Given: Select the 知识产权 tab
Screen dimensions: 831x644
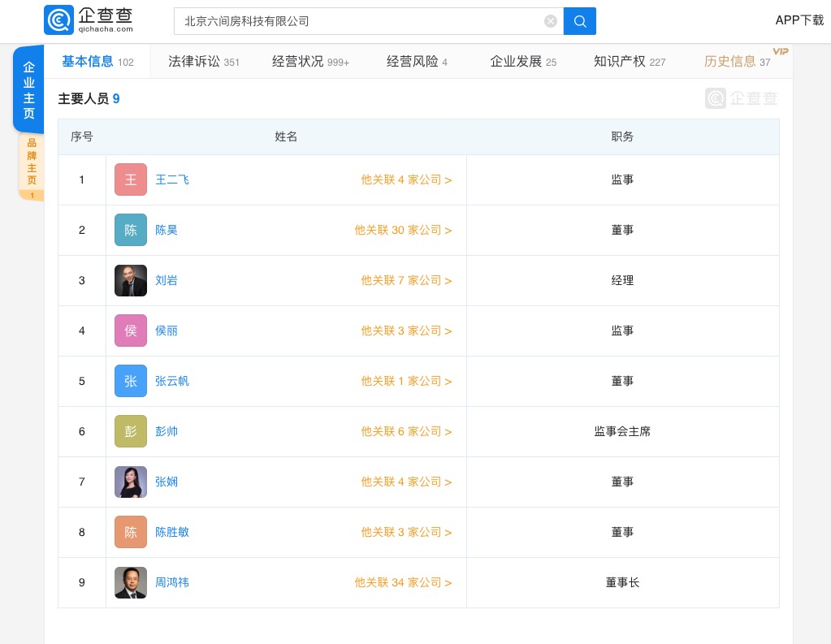Looking at the screenshot, I should click(x=629, y=62).
